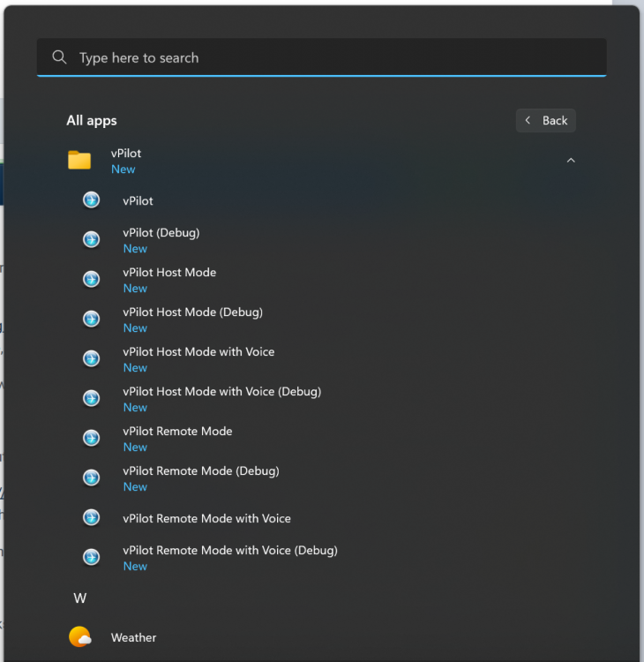Go back with the Back button
Image resolution: width=644 pixels, height=662 pixels.
point(546,120)
